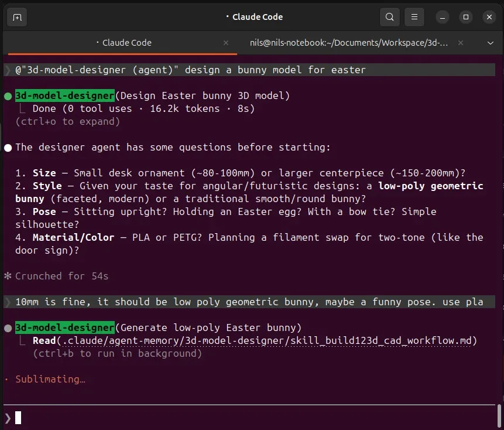Open the hamburger menu
Image resolution: width=504 pixels, height=430 pixels.
pyautogui.click(x=414, y=17)
